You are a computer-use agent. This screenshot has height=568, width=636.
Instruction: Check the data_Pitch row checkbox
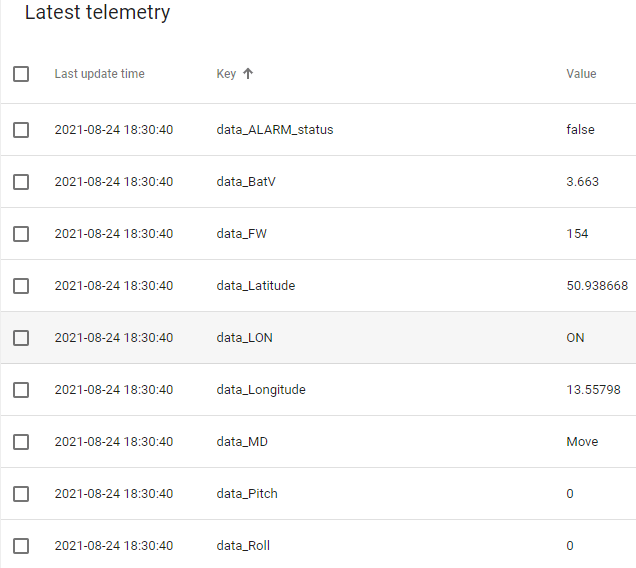[21, 494]
